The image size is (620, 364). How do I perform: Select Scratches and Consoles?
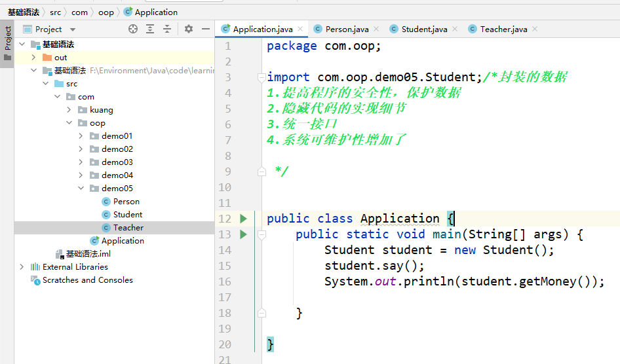point(87,280)
